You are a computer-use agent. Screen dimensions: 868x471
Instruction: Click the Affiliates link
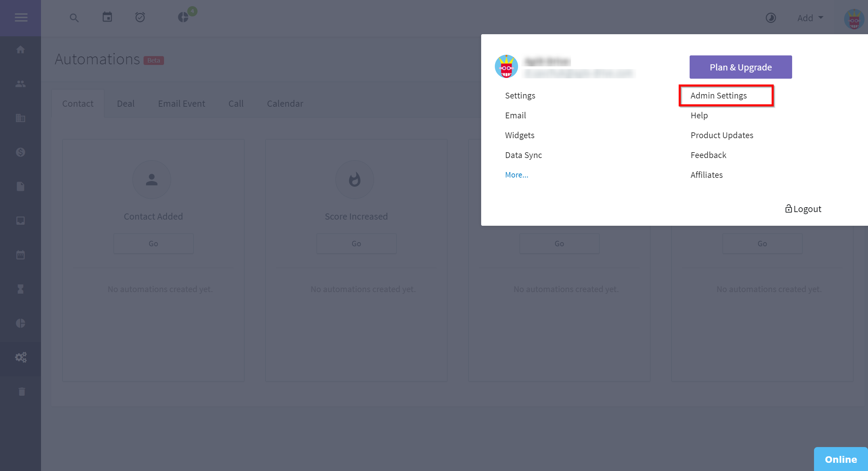[706, 174]
